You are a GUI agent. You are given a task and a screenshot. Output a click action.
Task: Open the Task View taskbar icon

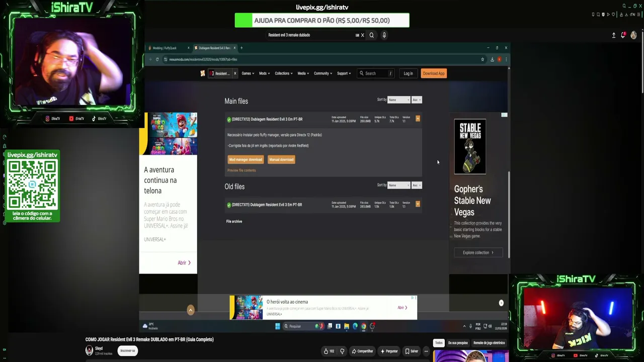pyautogui.click(x=330, y=326)
